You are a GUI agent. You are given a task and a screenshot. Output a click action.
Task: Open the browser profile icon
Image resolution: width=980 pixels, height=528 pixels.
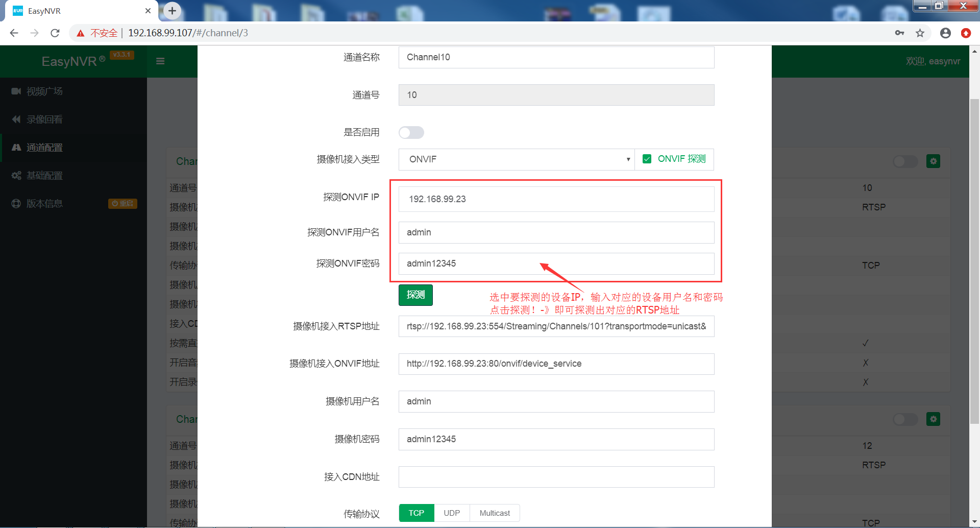pyautogui.click(x=945, y=33)
